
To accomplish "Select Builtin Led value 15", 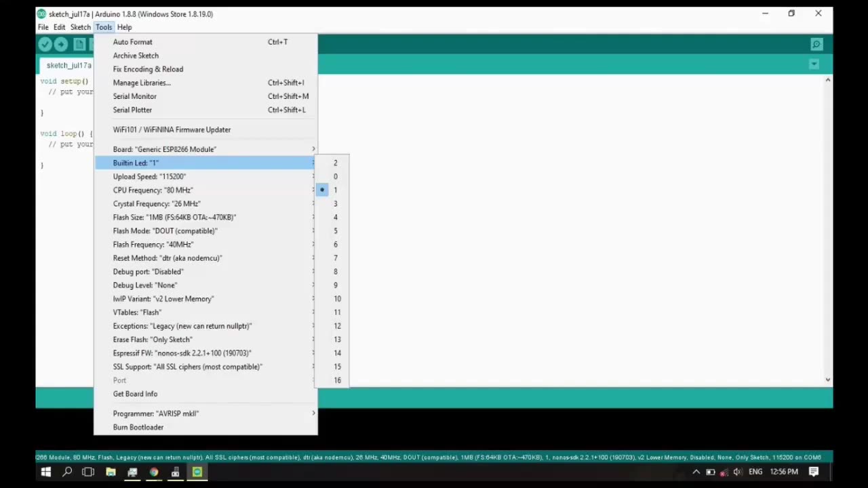I will (x=332, y=366).
